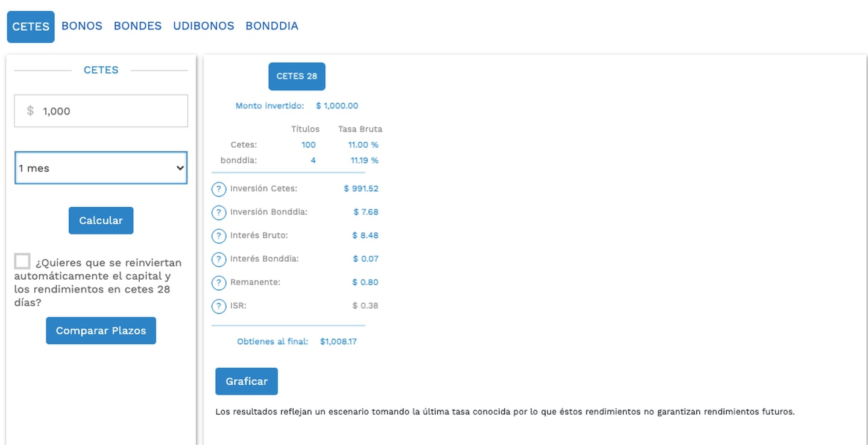Click the Inversión Cetes amount $ 991.52
Image resolution: width=868 pixels, height=445 pixels.
click(361, 189)
